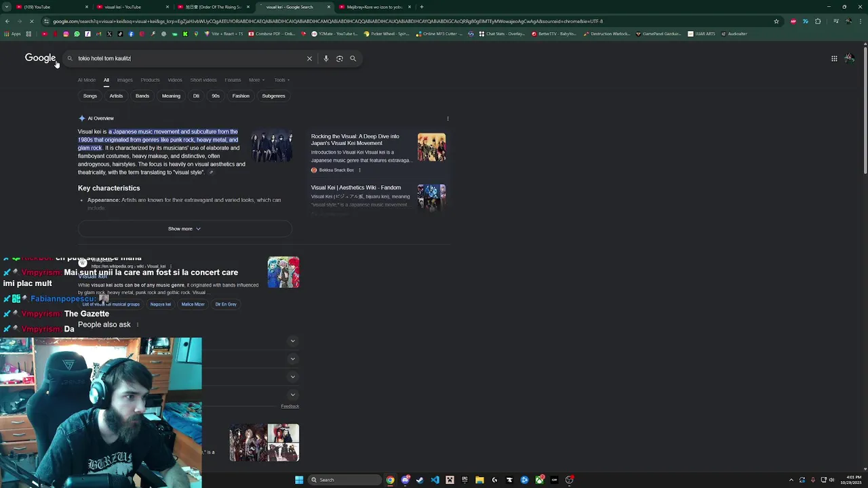Open Chrome from the taskbar

(391, 480)
